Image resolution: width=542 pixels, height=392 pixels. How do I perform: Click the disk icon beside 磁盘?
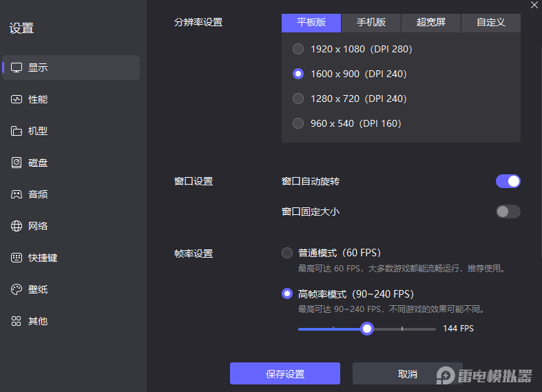(x=17, y=163)
